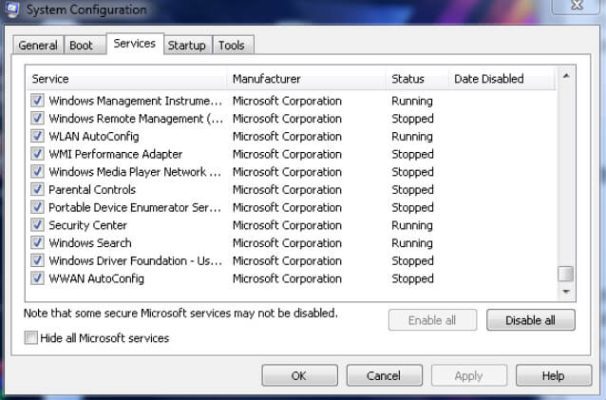Sort services by Manufacturer column header
606x400 pixels.
pyautogui.click(x=266, y=79)
